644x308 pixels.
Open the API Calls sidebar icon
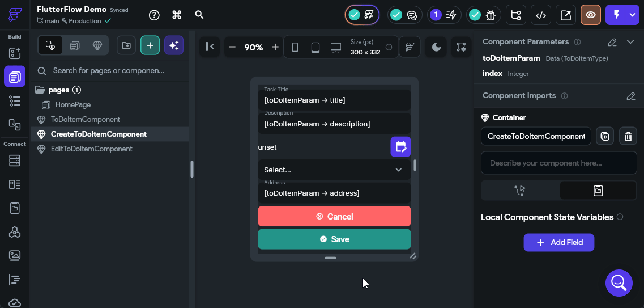coord(15,232)
